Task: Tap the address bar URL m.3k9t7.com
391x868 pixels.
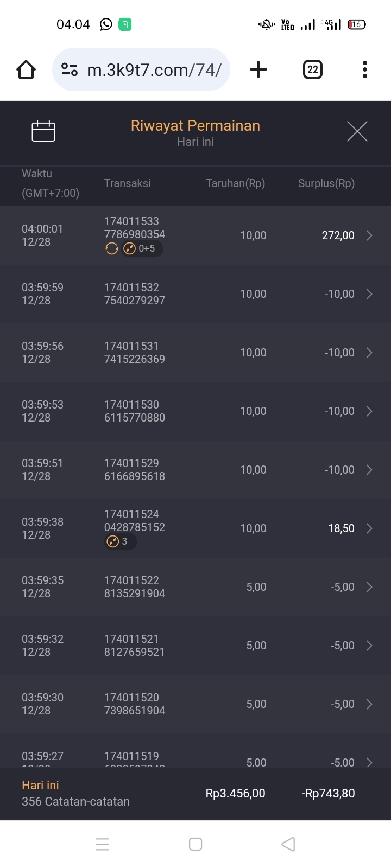Action: click(x=154, y=70)
